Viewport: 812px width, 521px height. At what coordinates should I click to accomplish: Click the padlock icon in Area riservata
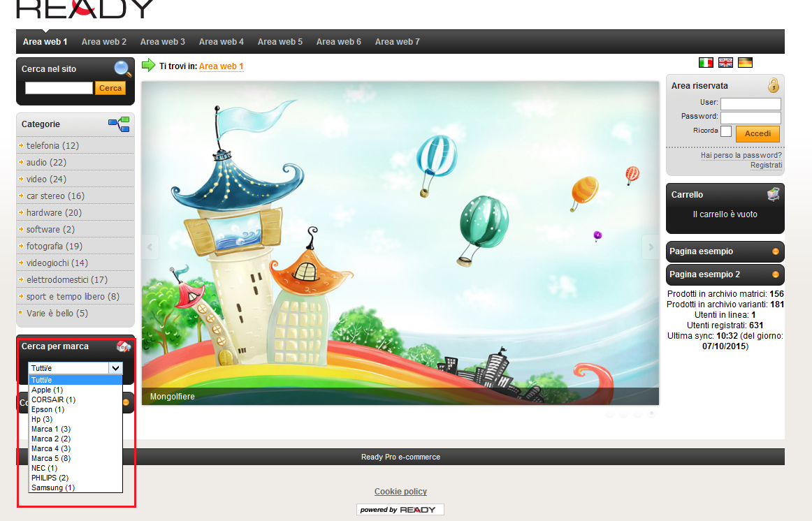(x=774, y=85)
